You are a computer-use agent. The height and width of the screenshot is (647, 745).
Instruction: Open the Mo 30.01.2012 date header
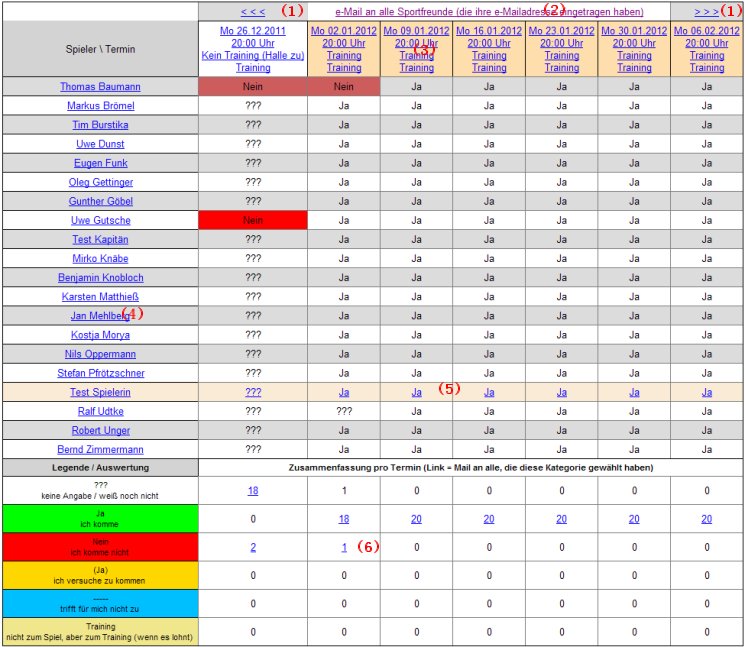tap(634, 49)
